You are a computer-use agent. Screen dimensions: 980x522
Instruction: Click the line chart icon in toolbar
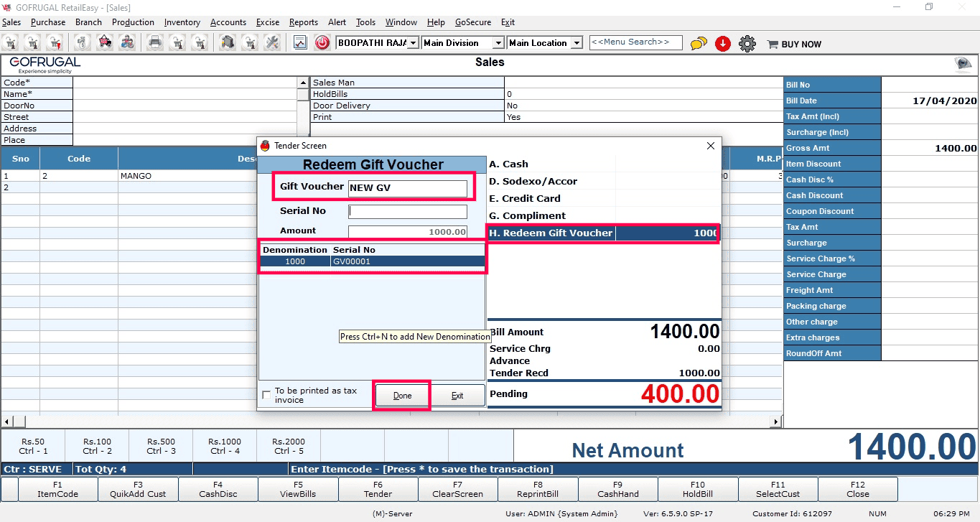300,42
